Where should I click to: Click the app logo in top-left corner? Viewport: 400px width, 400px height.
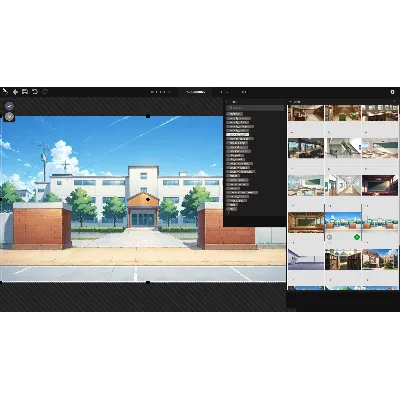pos(5,91)
